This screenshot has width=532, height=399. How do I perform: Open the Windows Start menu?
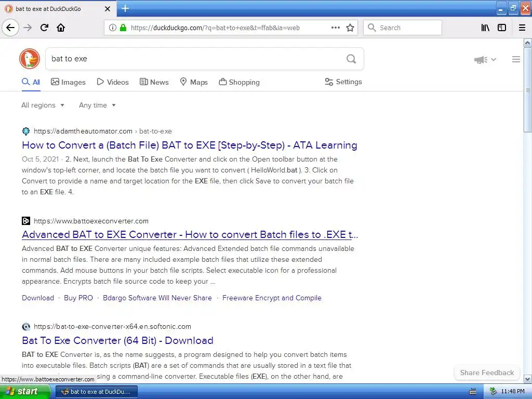click(x=25, y=392)
